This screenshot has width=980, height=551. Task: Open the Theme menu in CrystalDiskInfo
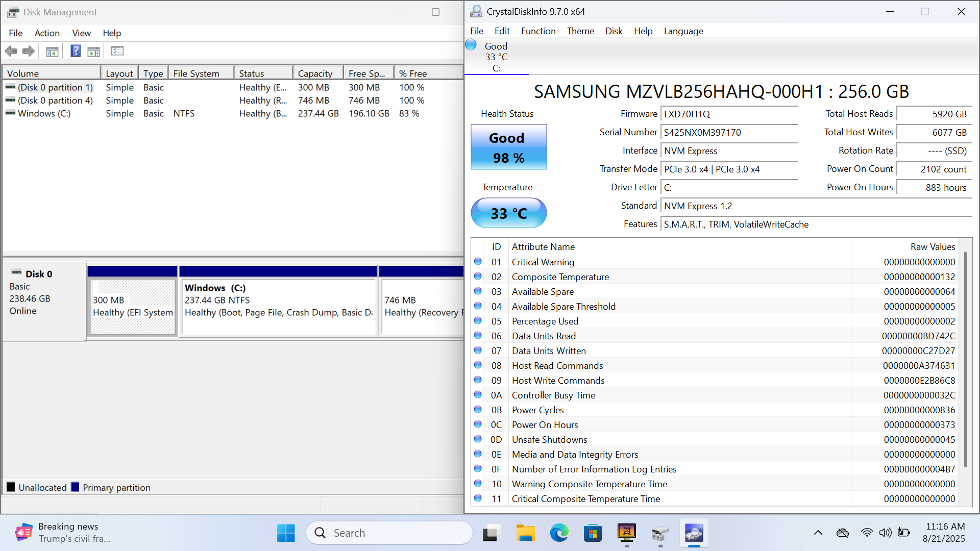click(580, 31)
